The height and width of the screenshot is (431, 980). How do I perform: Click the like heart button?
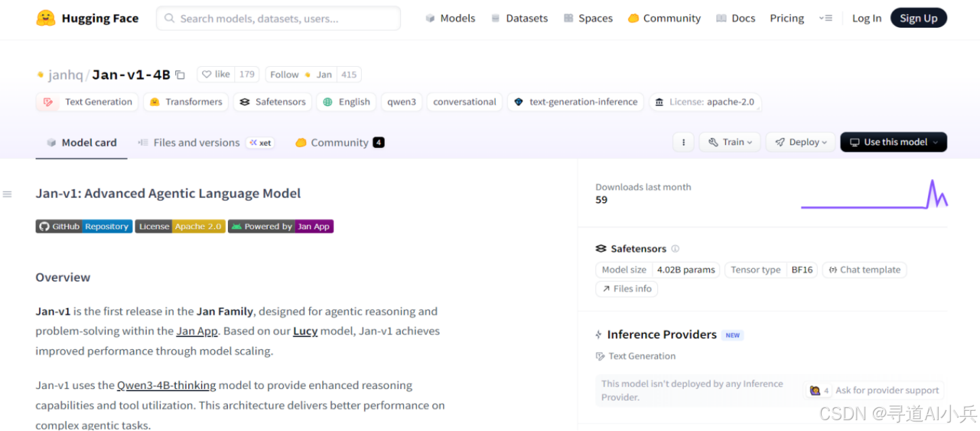pyautogui.click(x=216, y=75)
